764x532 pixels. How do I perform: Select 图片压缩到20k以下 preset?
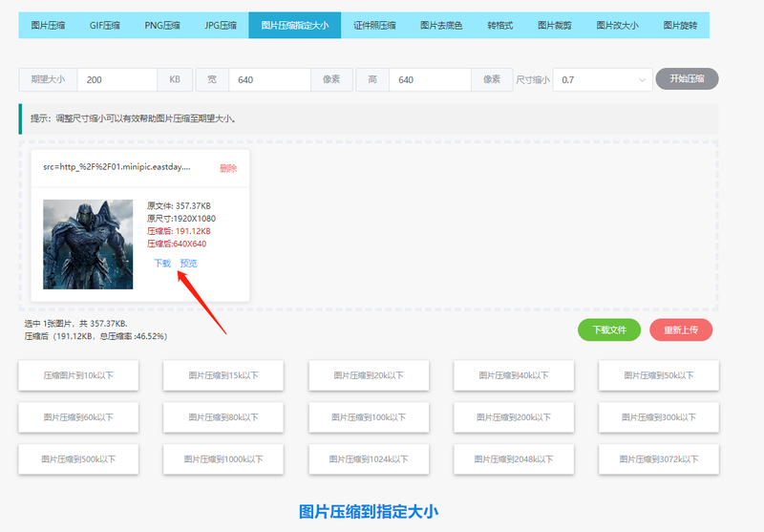[x=369, y=375]
